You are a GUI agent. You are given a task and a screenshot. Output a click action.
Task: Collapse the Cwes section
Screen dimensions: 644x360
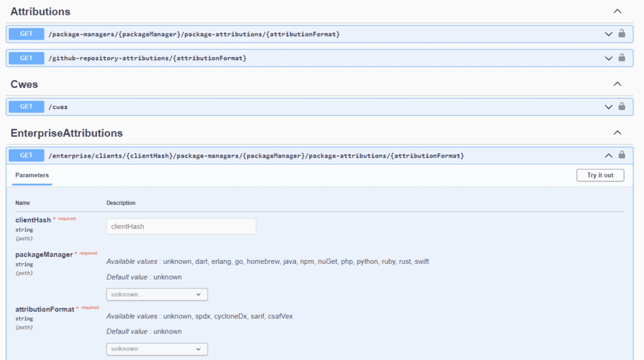[x=617, y=84]
